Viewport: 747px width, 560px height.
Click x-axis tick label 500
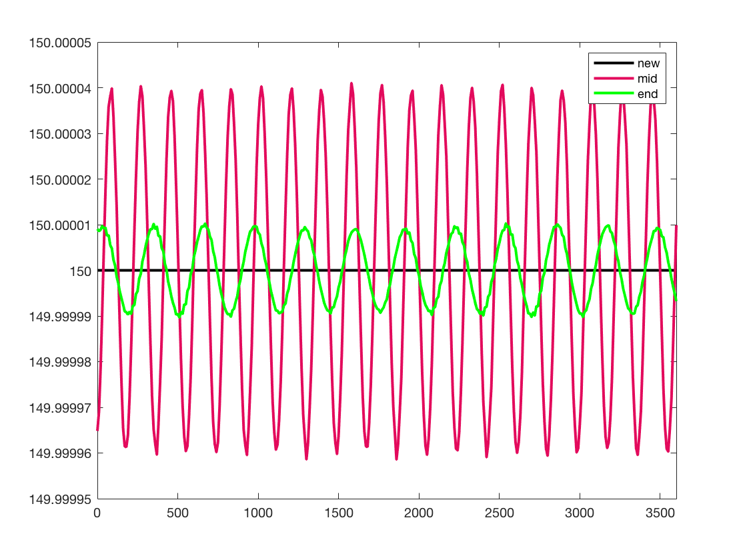point(177,513)
